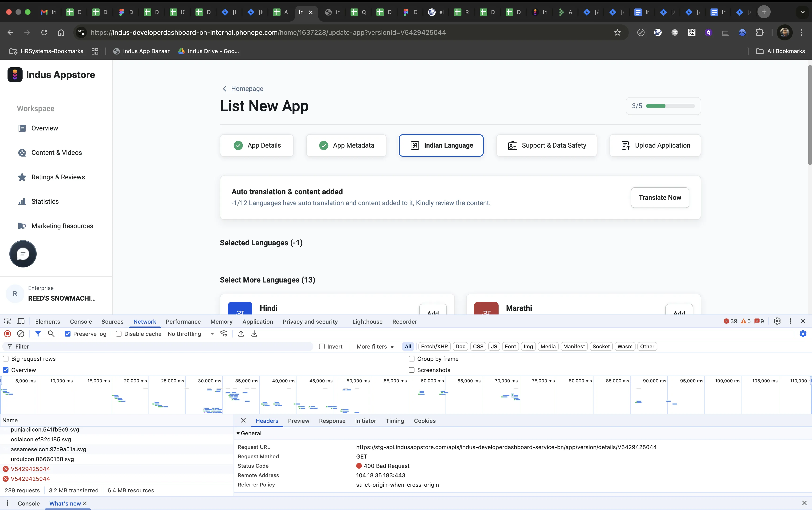Switch to the Console DevTools tab
The image size is (812, 510).
click(81, 322)
